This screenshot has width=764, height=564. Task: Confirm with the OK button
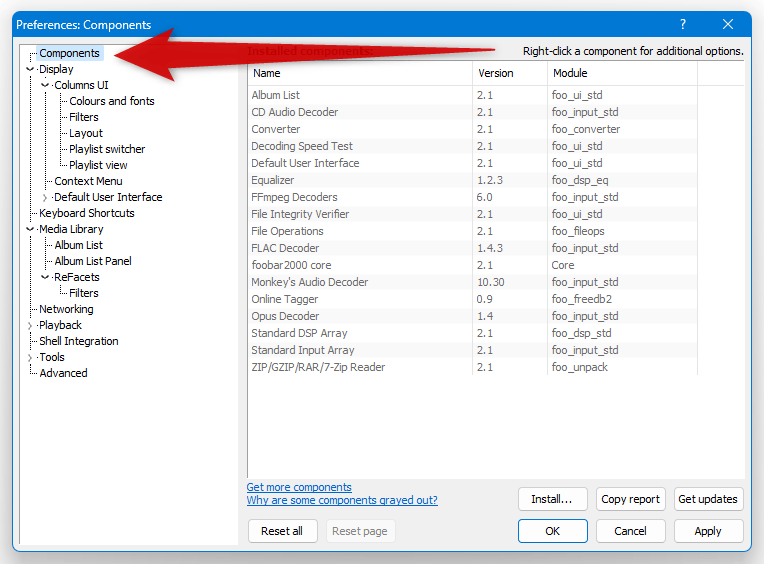click(553, 531)
